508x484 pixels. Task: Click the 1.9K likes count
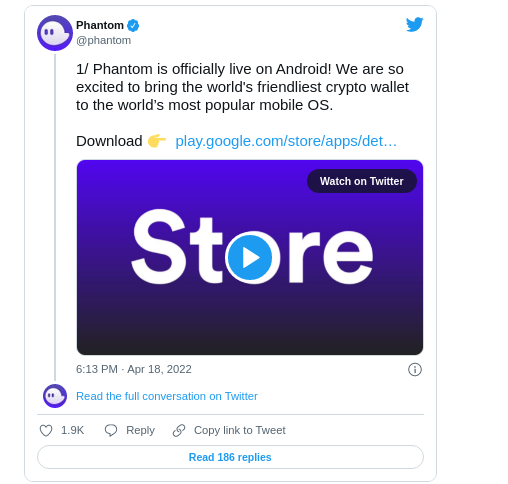click(x=72, y=430)
